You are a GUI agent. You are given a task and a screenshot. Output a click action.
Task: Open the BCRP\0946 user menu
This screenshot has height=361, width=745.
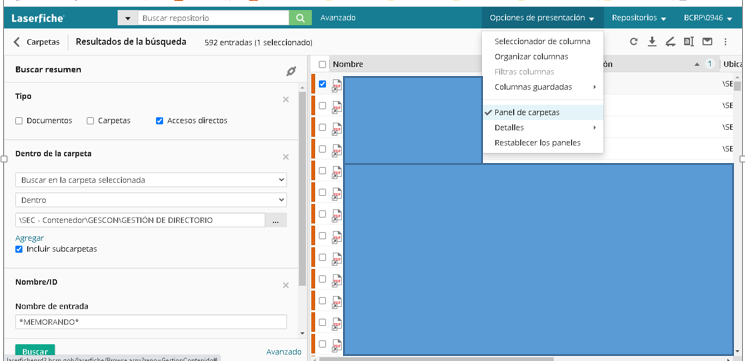pos(708,18)
